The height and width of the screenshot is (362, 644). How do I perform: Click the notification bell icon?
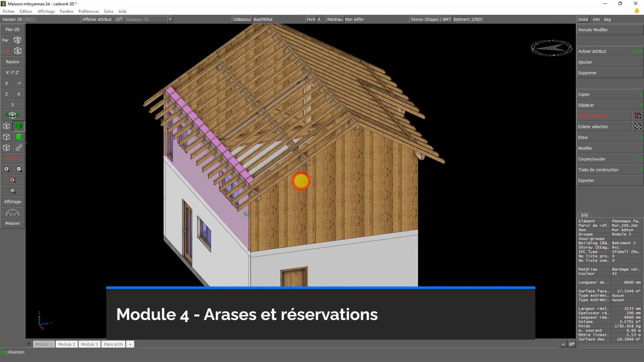(637, 11)
